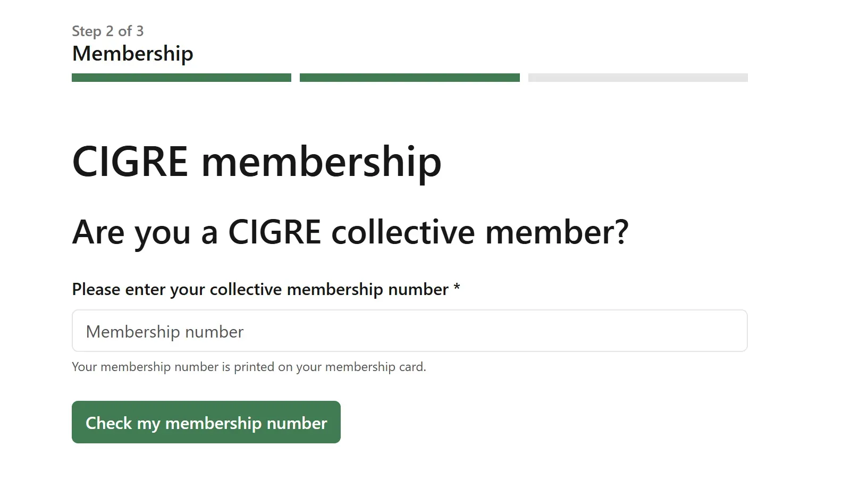Click the word CIGRE in the main heading
This screenshot has width=868, height=488.
(x=130, y=162)
